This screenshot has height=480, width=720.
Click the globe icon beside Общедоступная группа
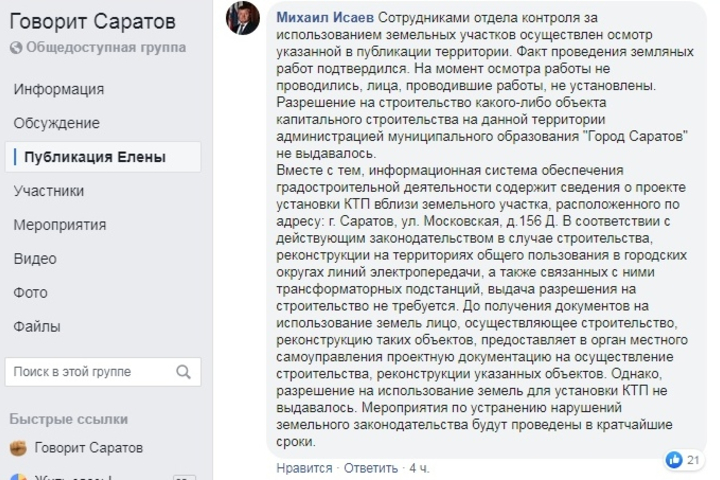coord(16,48)
